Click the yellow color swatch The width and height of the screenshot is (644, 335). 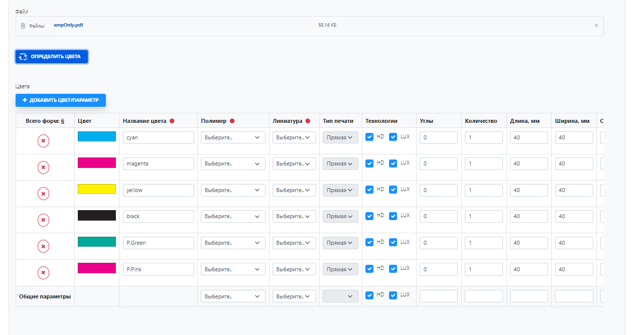[x=97, y=189]
